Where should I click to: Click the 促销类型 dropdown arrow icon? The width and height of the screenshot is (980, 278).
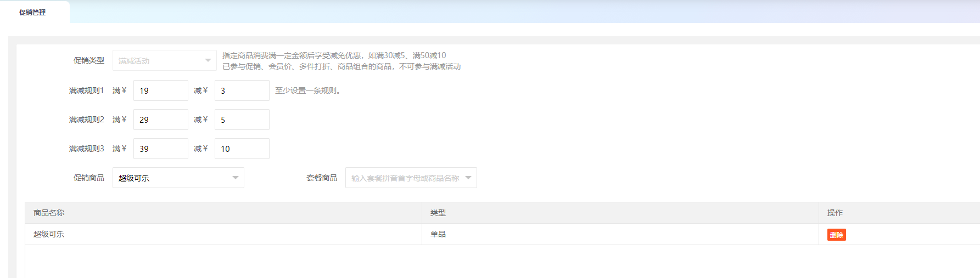(208, 60)
